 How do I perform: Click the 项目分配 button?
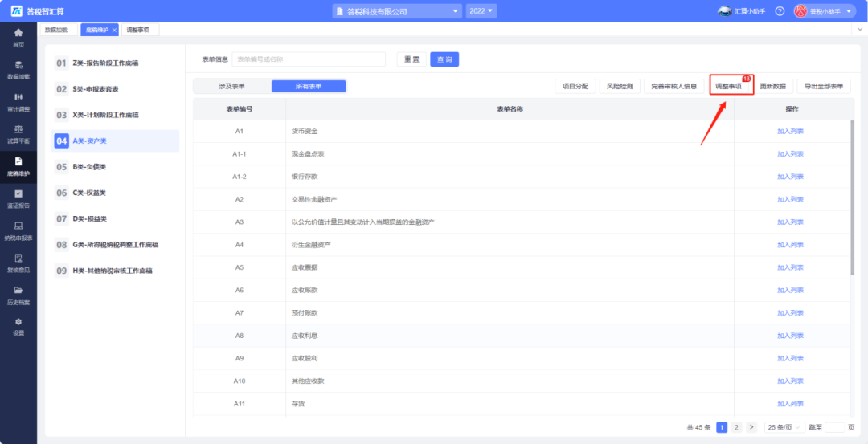(x=575, y=86)
